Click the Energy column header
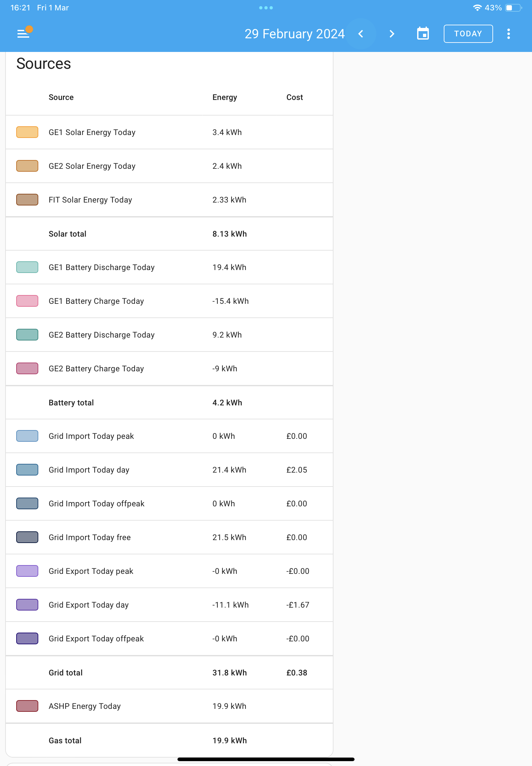The width and height of the screenshot is (532, 766). 225,97
